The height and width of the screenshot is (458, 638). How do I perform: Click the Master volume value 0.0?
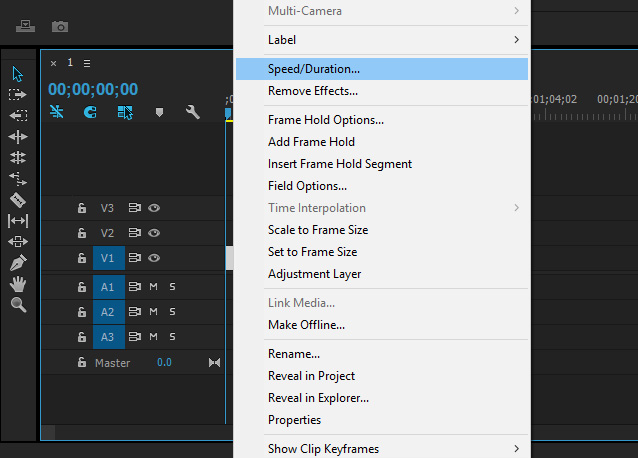point(164,362)
